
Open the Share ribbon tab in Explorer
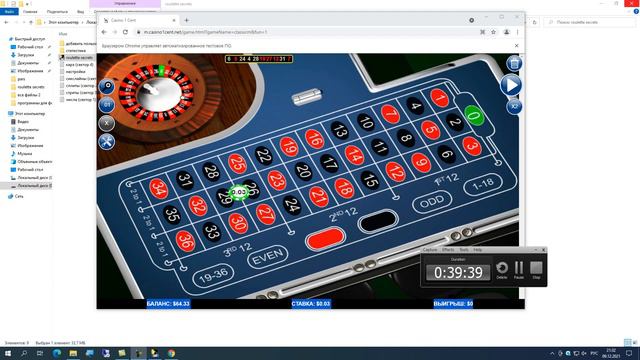(x=57, y=11)
